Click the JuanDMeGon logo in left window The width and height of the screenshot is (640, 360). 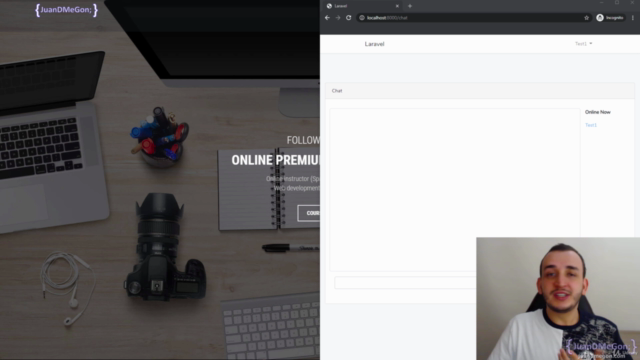coord(67,10)
